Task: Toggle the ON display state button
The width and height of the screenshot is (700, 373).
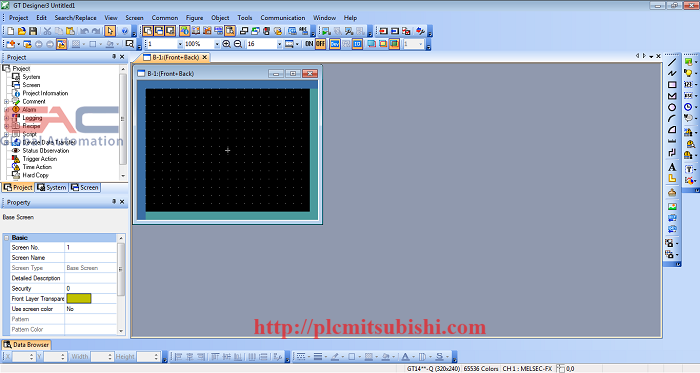Action: (x=309, y=44)
